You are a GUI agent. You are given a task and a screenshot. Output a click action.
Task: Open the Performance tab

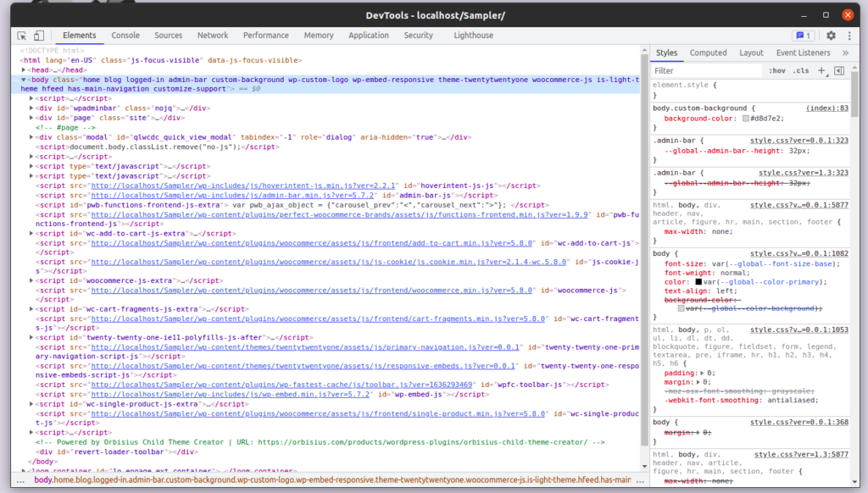pyautogui.click(x=265, y=36)
